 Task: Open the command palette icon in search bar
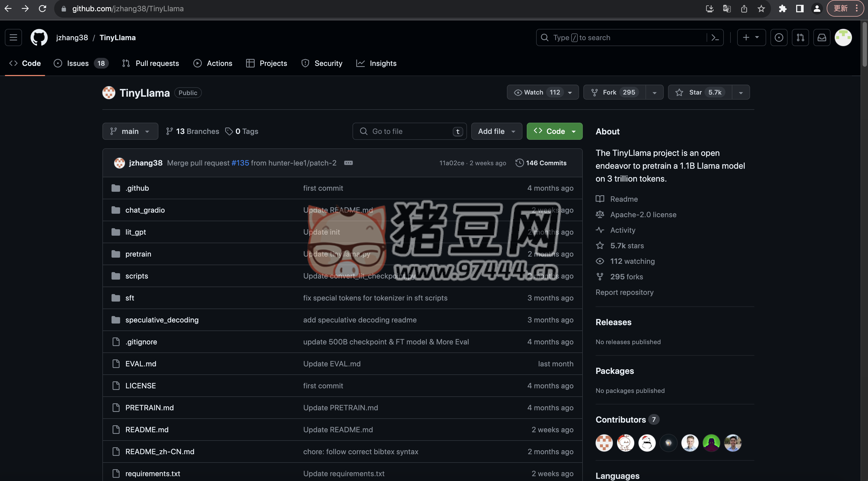[x=715, y=37]
